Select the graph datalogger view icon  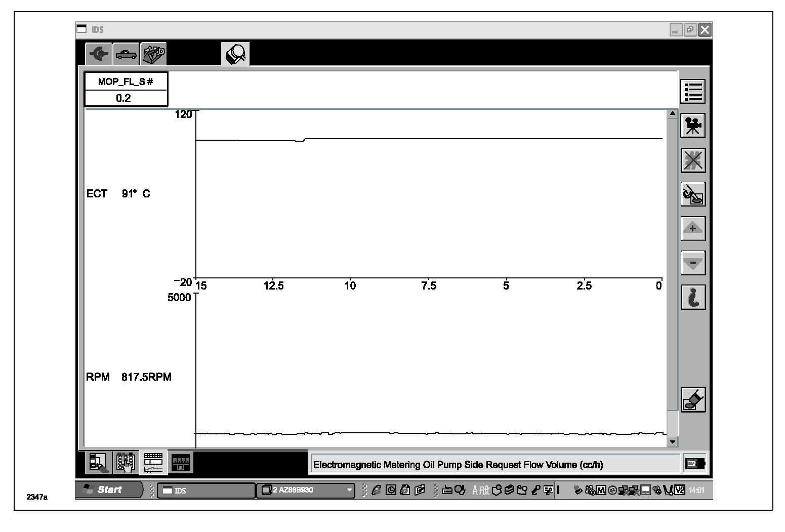[153, 462]
